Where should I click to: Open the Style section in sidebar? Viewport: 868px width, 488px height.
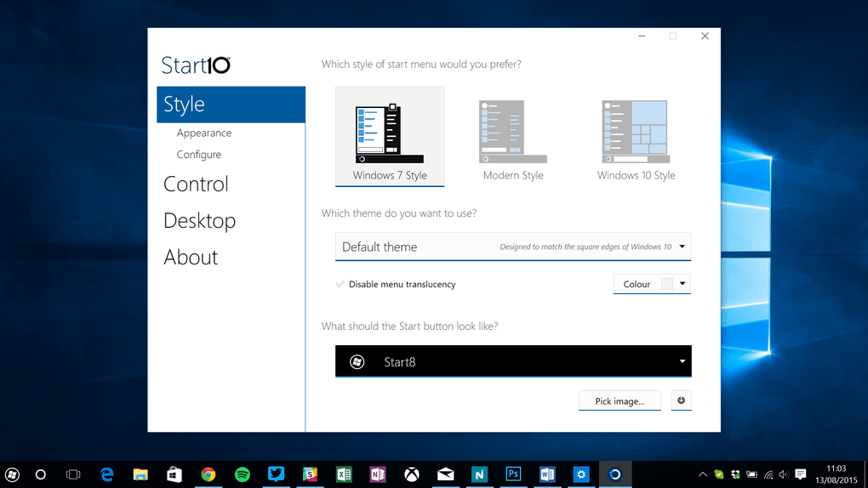coord(231,105)
